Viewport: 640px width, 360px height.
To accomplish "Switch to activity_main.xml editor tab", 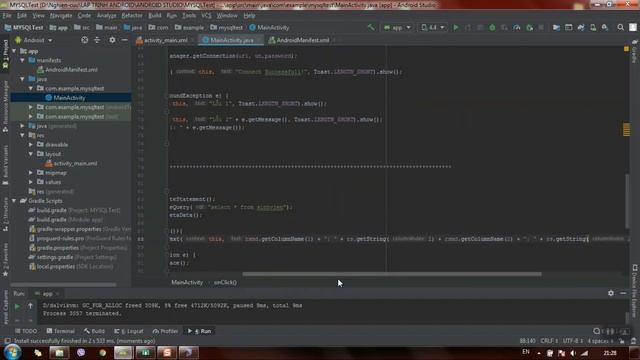I will click(x=164, y=40).
